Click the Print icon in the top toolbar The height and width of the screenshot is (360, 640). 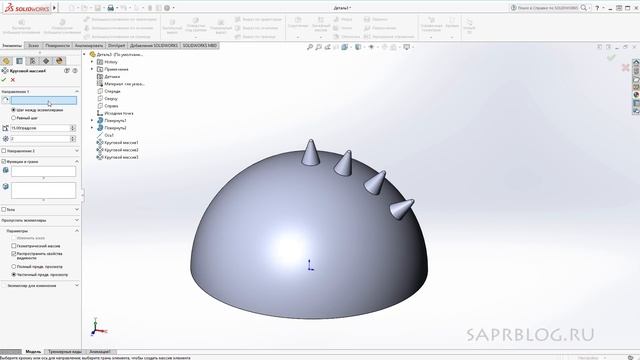110,8
